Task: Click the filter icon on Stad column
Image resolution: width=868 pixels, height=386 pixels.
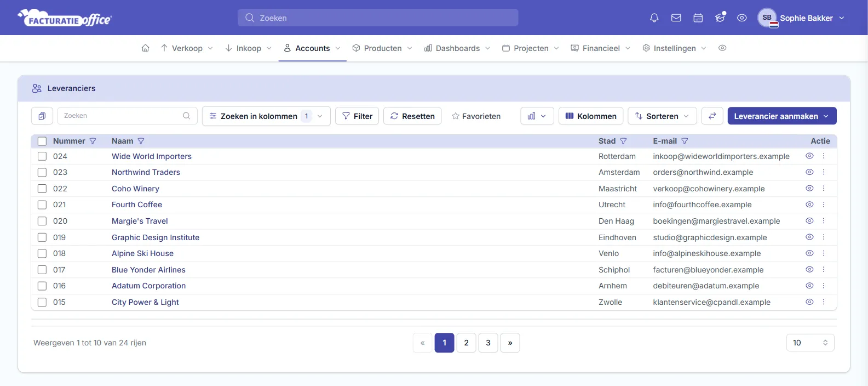Action: click(x=623, y=141)
